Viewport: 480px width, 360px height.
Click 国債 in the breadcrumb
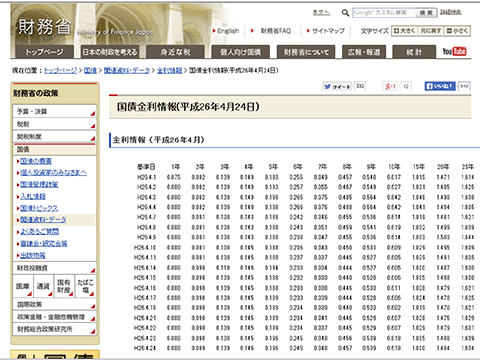(90, 70)
